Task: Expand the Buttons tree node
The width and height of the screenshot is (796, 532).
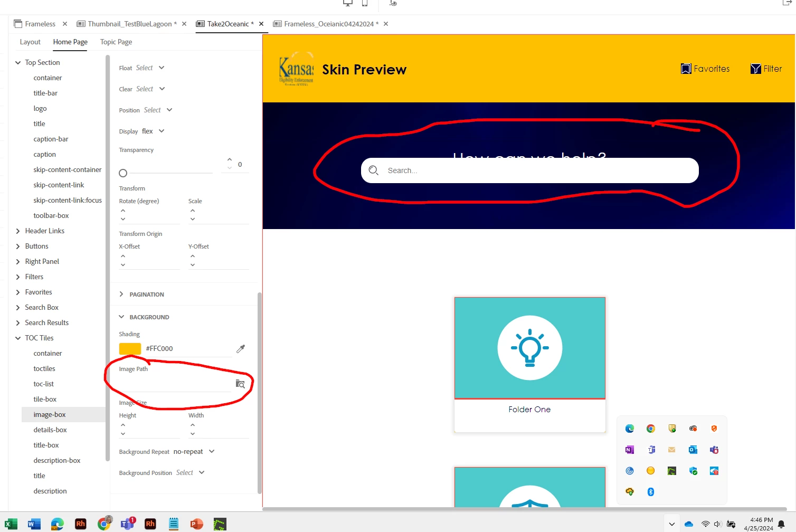Action: 18,246
